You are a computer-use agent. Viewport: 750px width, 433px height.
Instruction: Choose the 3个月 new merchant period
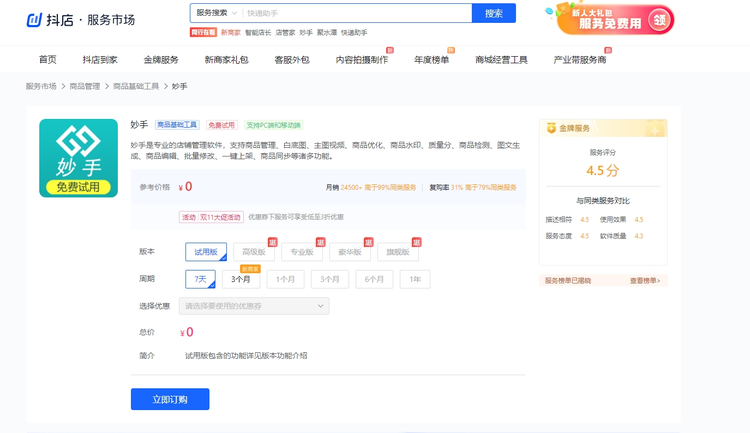click(241, 279)
